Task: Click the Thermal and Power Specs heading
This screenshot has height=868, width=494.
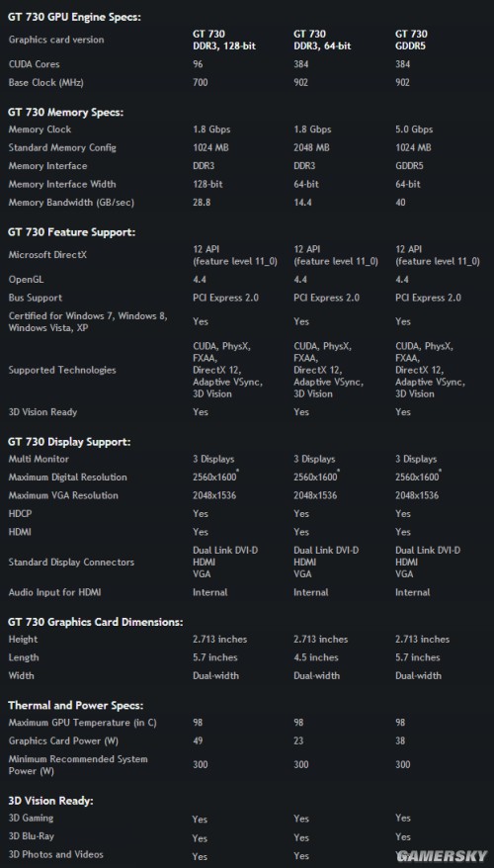Action: 76,706
